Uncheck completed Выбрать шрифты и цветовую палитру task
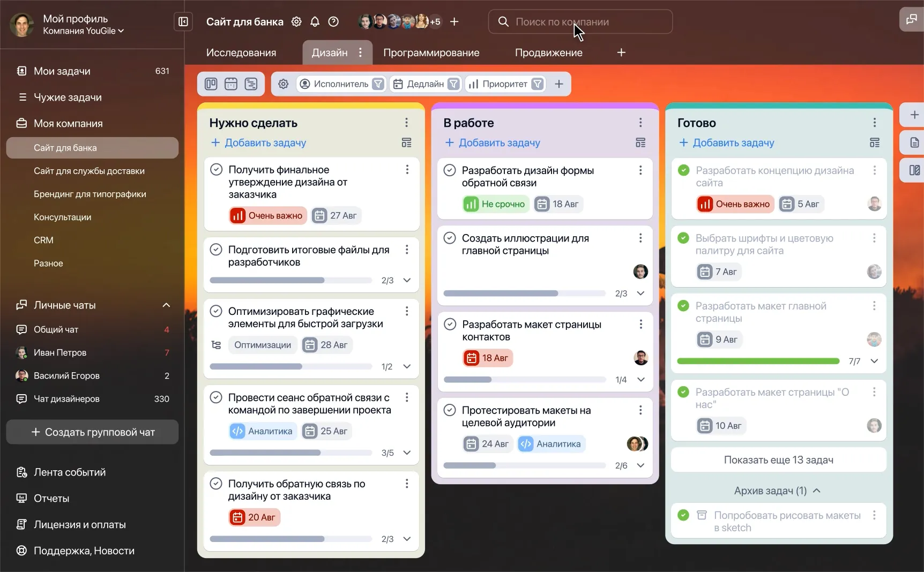 tap(683, 238)
